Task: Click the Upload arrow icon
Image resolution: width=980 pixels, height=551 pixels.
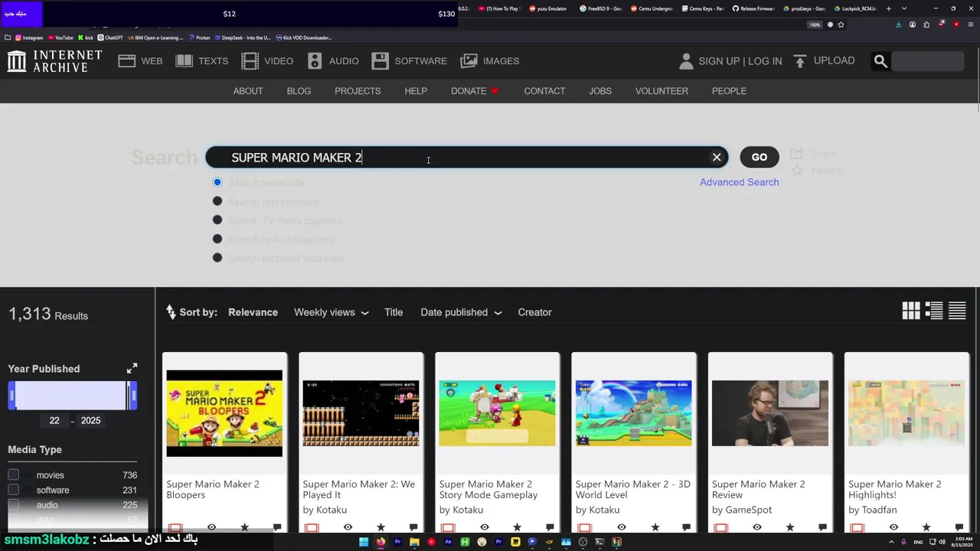Action: pos(800,61)
